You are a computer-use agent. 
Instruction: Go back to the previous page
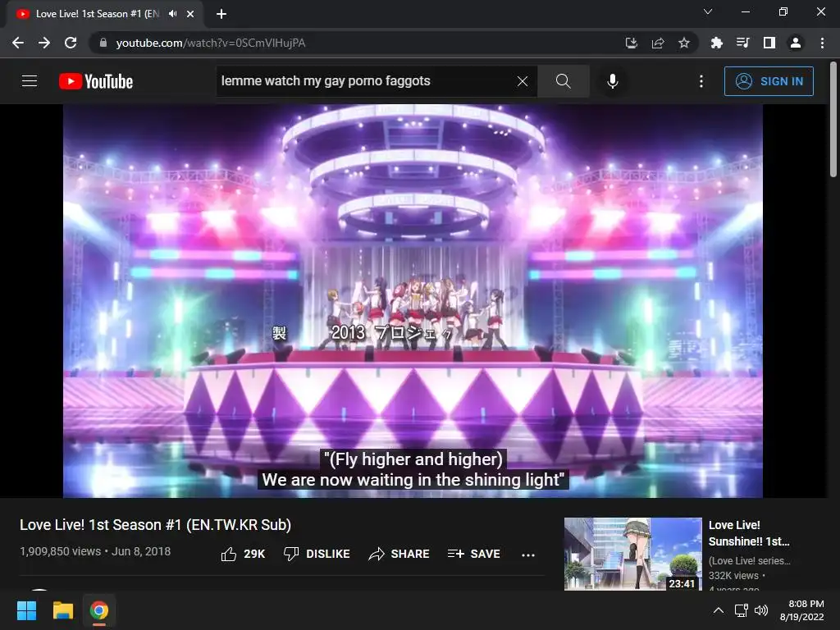(18, 43)
